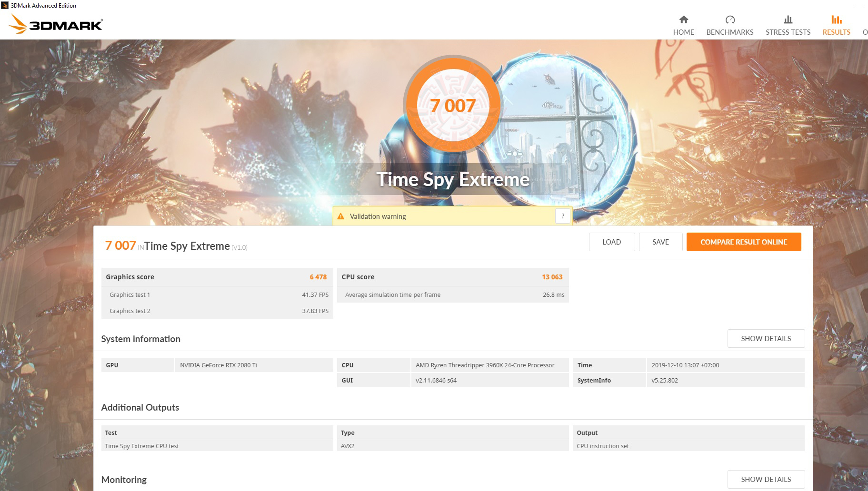Click the Additional Outputs heading
Viewport: 868px width, 491px height.
click(x=140, y=407)
